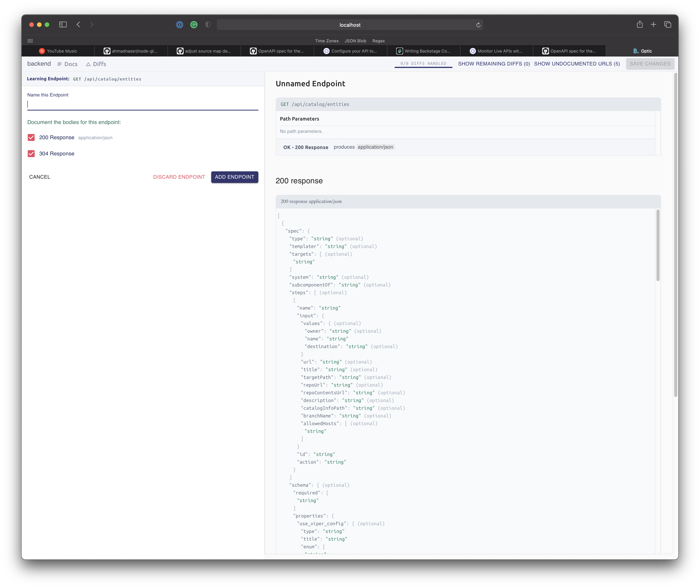This screenshot has height=588, width=700.
Task: Click Show Undocumented URLs (5)
Action: pyautogui.click(x=577, y=64)
